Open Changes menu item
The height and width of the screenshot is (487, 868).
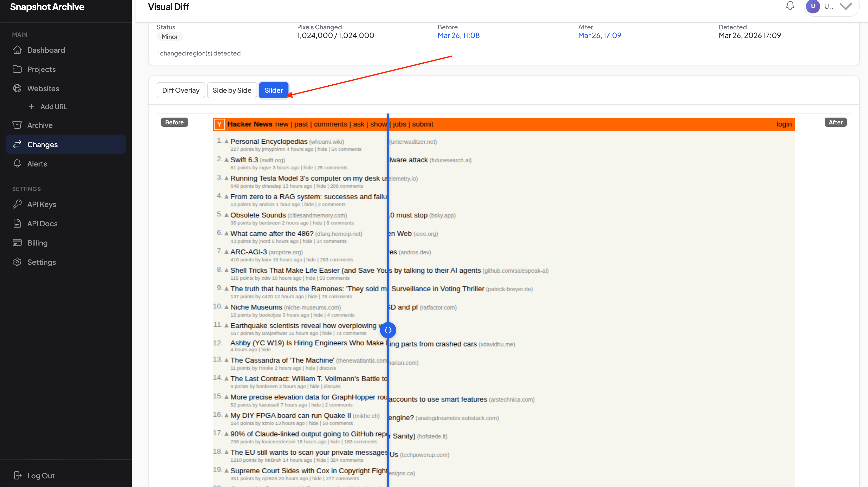click(x=66, y=144)
